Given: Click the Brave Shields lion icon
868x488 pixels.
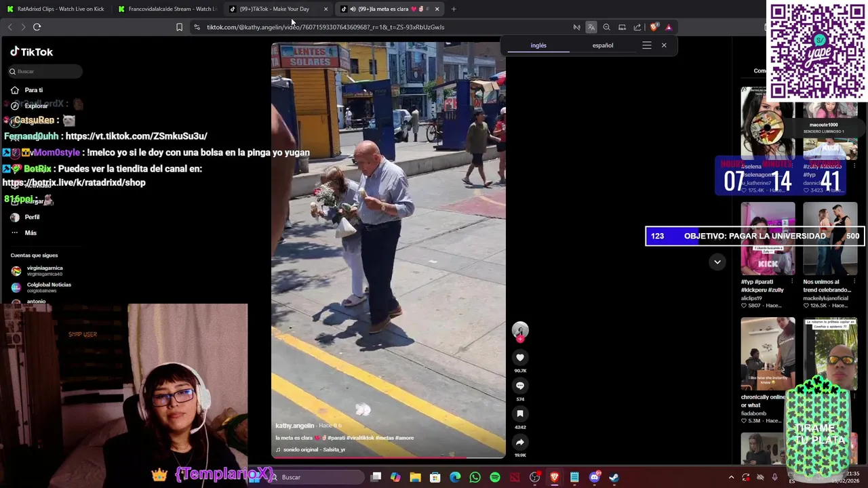Looking at the screenshot, I should pyautogui.click(x=653, y=27).
